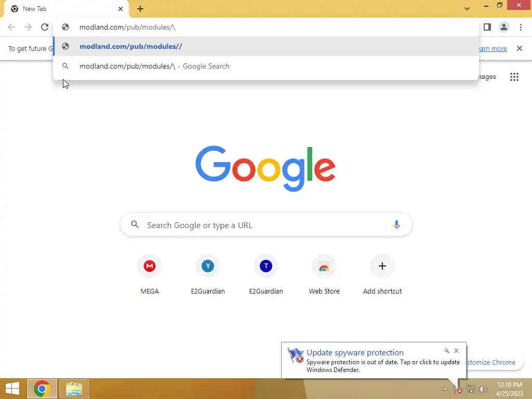Screen dimensions: 532x399
Task: Open the Windows Start button
Action: (x=12, y=389)
